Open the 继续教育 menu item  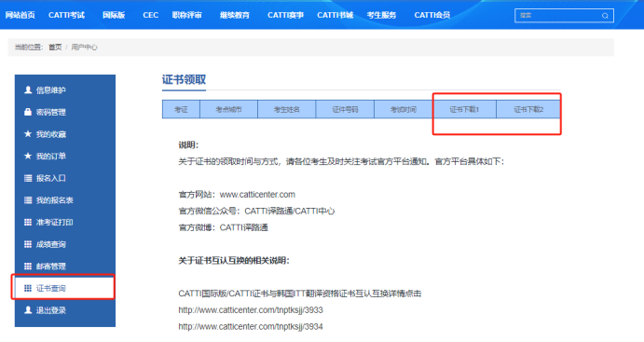235,15
